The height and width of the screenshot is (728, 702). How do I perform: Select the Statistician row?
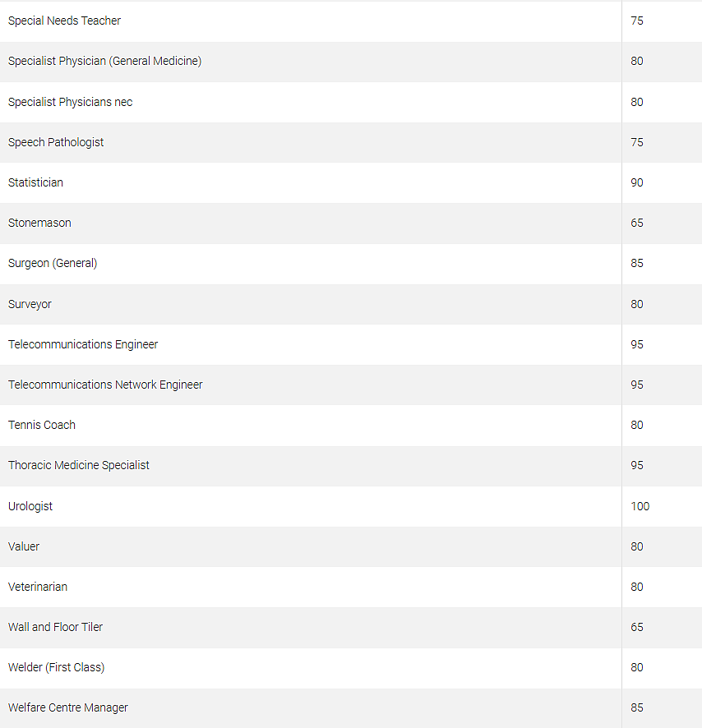(x=351, y=183)
